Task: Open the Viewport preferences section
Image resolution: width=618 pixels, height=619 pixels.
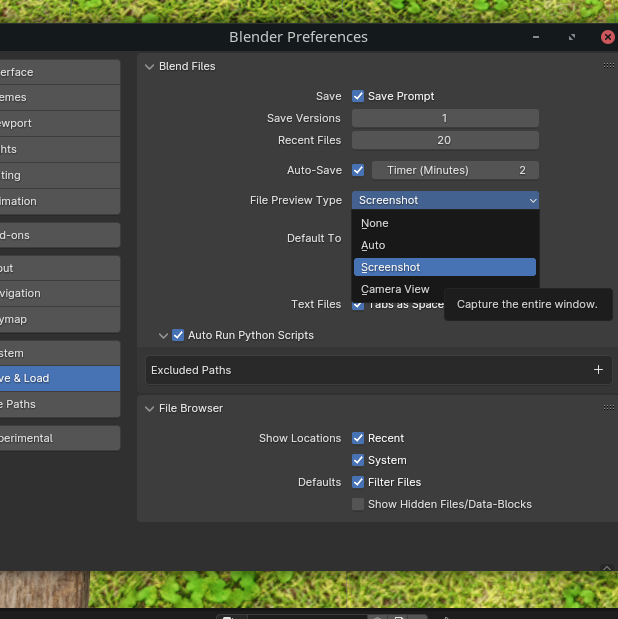Action: coord(59,124)
